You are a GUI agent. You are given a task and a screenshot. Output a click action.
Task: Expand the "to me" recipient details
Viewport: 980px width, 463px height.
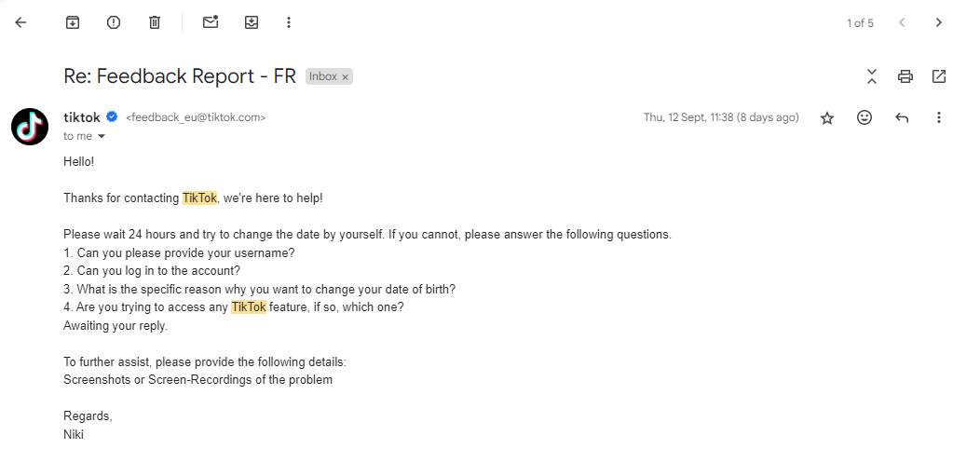pos(102,137)
